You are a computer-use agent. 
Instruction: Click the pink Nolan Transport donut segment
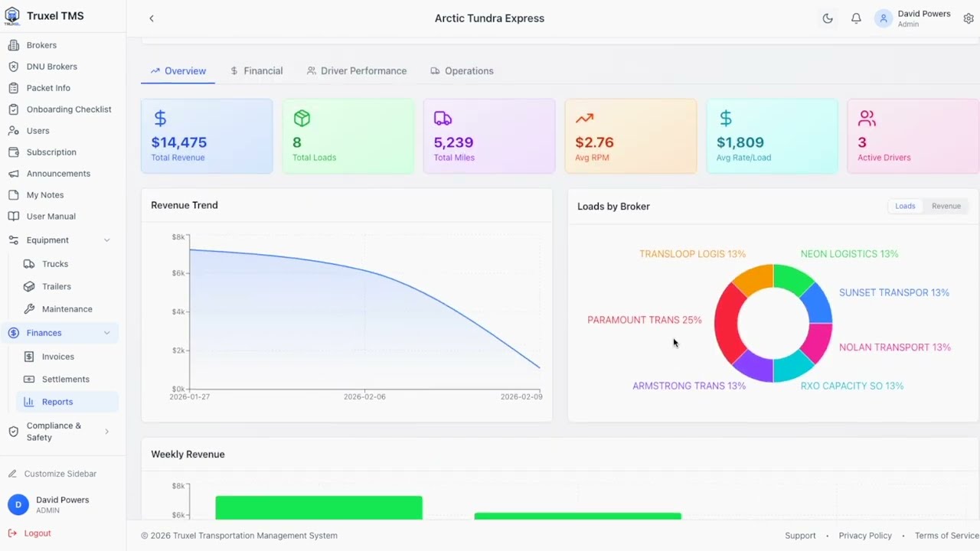[x=818, y=341]
